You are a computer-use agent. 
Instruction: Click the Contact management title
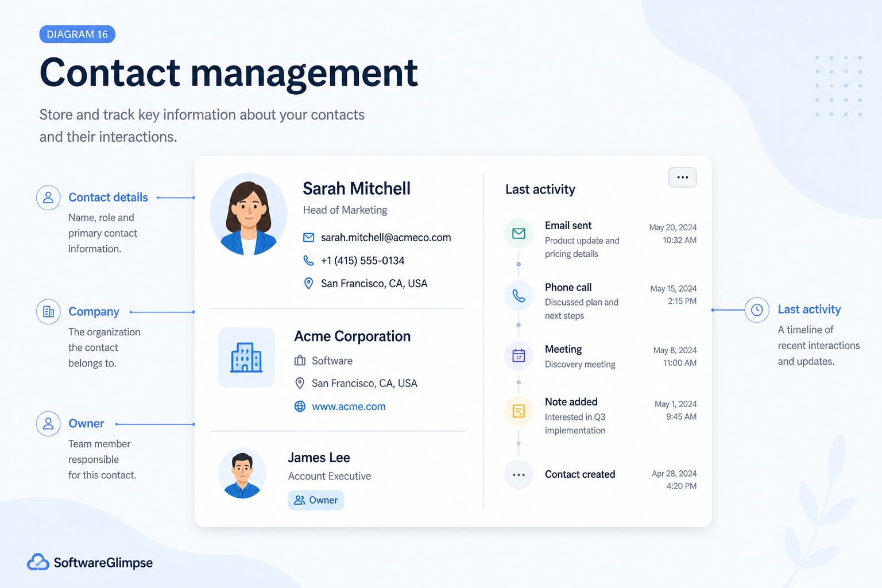pos(229,73)
